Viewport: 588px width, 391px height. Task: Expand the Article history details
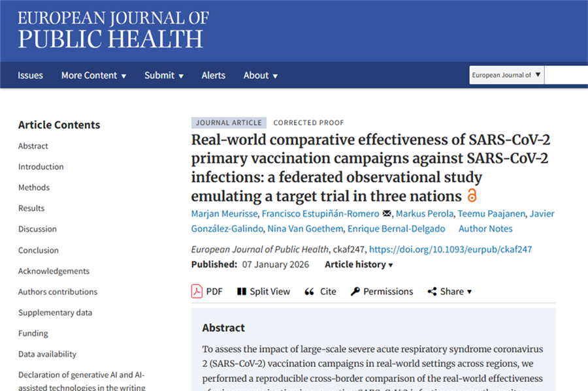(358, 264)
